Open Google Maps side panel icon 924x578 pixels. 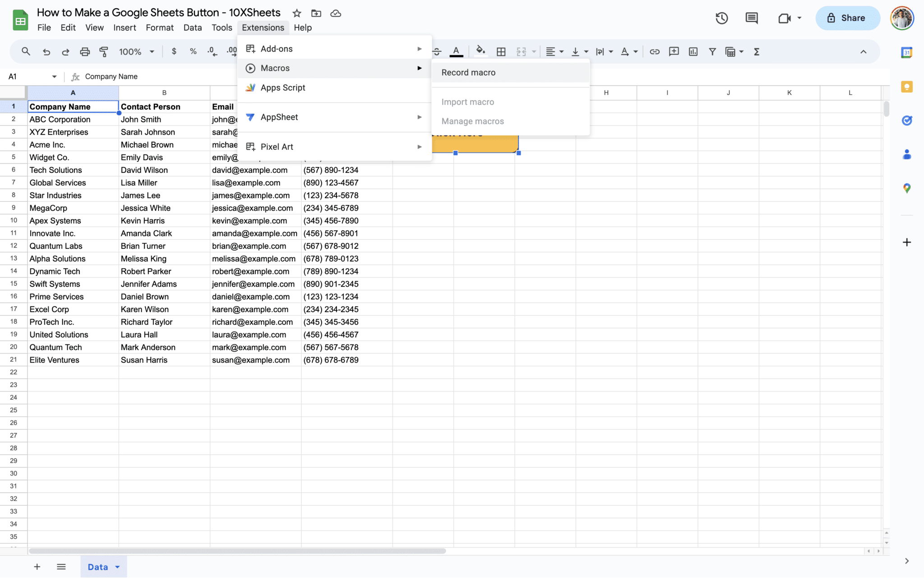(x=906, y=188)
